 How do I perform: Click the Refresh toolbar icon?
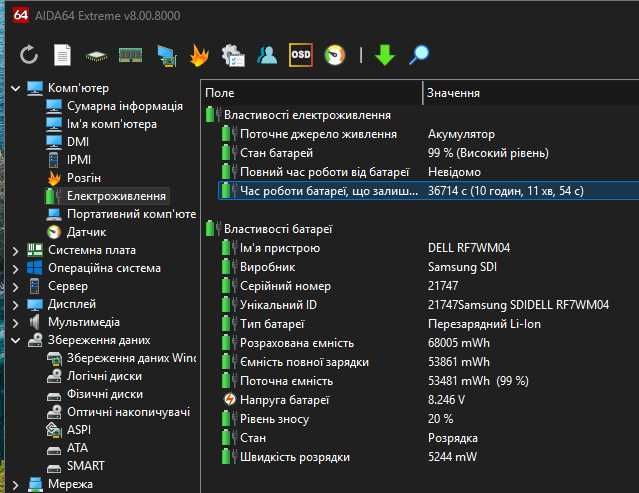(x=29, y=55)
